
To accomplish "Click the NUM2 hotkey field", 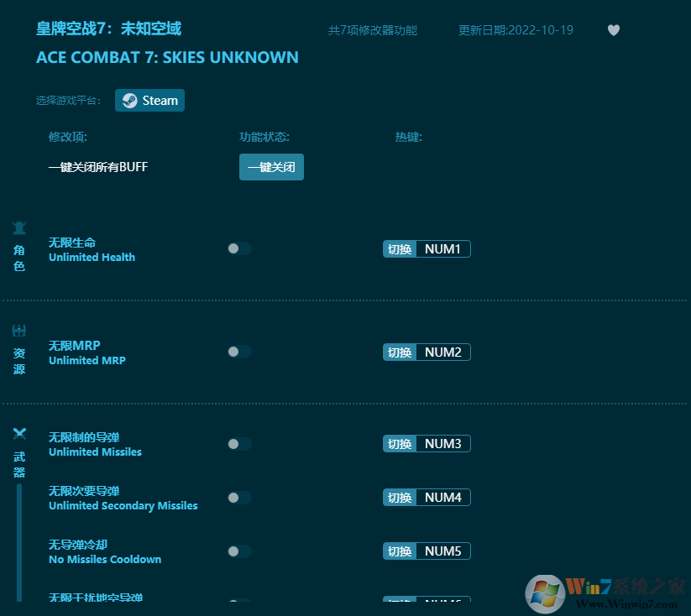I will (x=443, y=352).
